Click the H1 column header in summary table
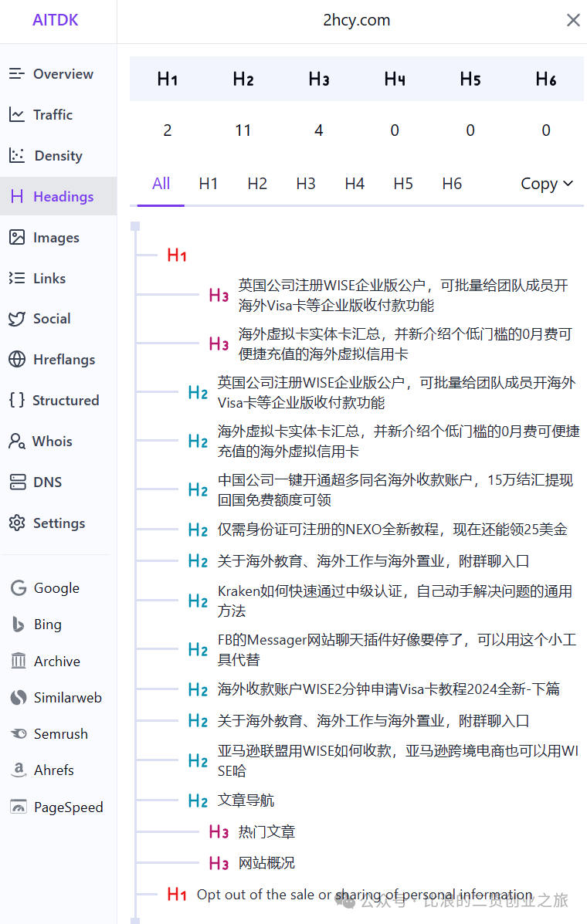 click(x=168, y=79)
